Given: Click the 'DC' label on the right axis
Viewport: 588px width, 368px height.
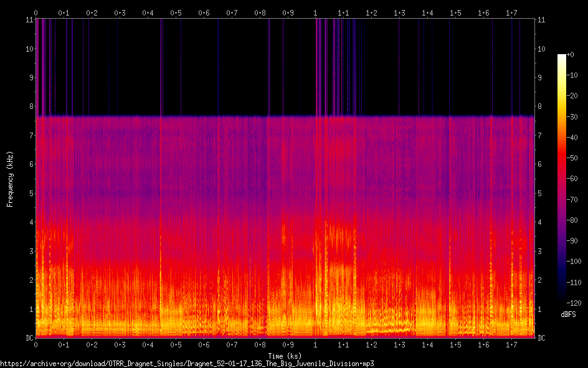Looking at the screenshot, I should pyautogui.click(x=541, y=338).
